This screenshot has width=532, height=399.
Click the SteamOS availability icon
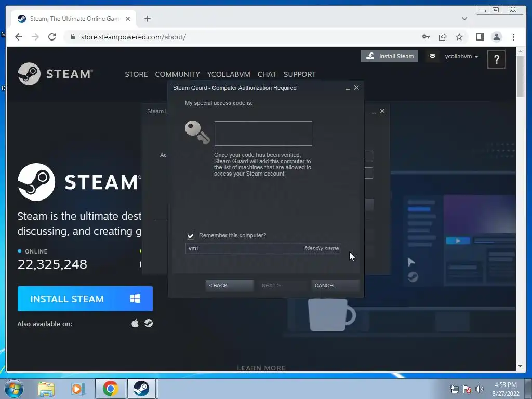point(149,323)
